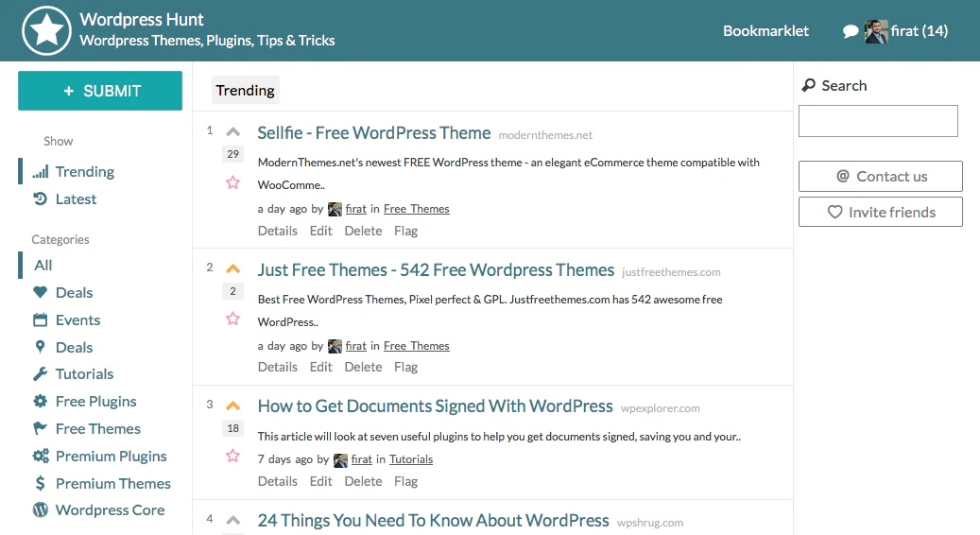Click the Invite friends button
Viewport: 980px width, 535px height.
point(881,212)
